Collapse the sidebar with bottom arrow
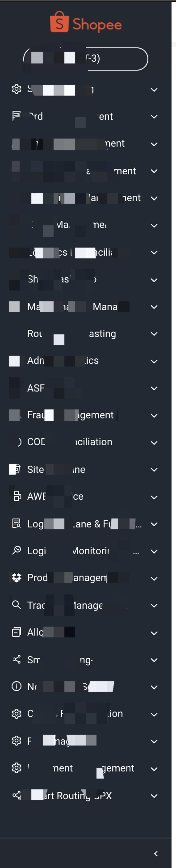This screenshot has width=176, height=868. [x=156, y=854]
